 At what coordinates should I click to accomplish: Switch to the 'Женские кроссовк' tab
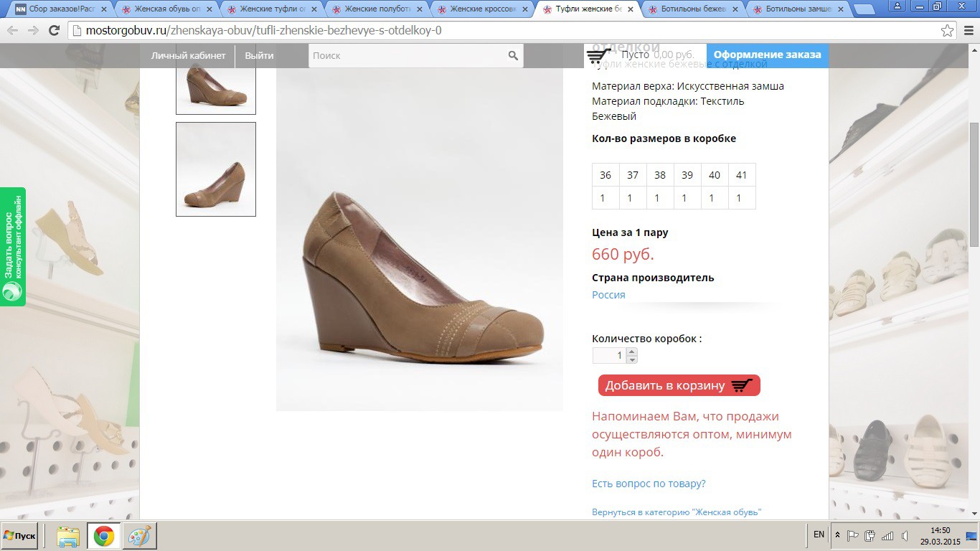click(x=482, y=9)
